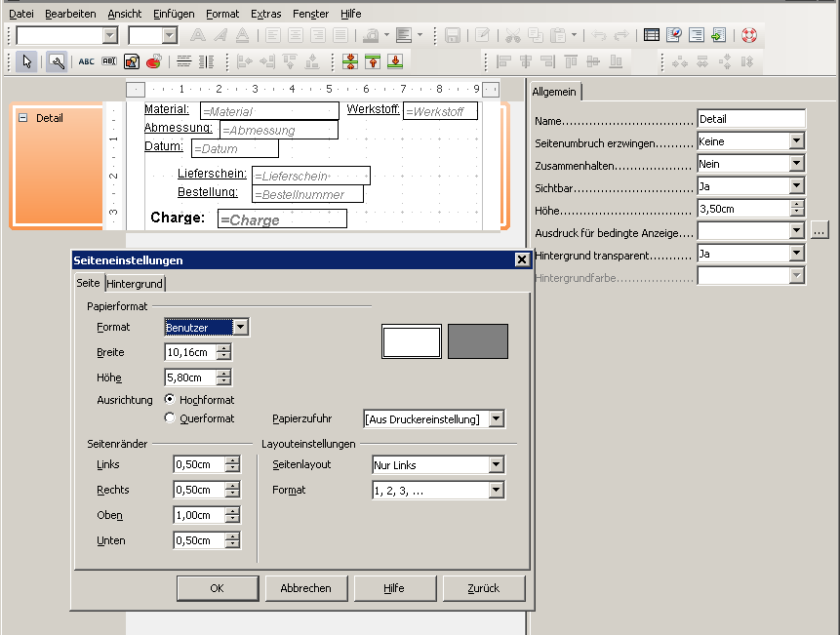Open the Ansicht menu
This screenshot has height=635, width=840.
(x=124, y=14)
